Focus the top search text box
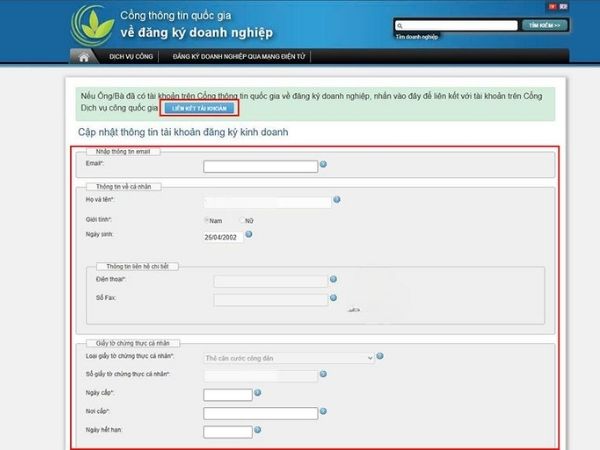Image resolution: width=600 pixels, height=450 pixels. point(456,26)
